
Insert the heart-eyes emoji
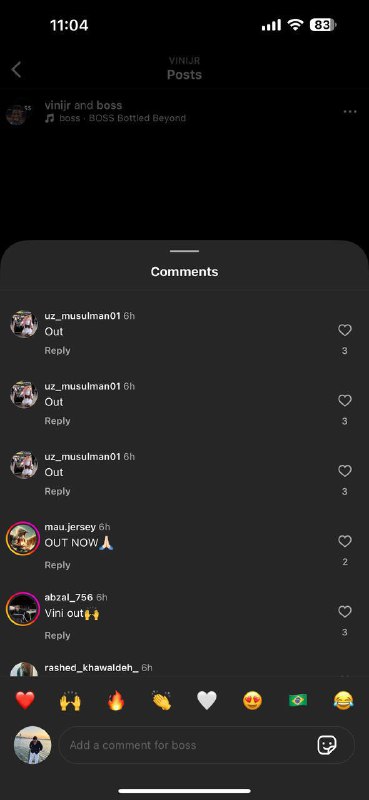(x=253, y=701)
